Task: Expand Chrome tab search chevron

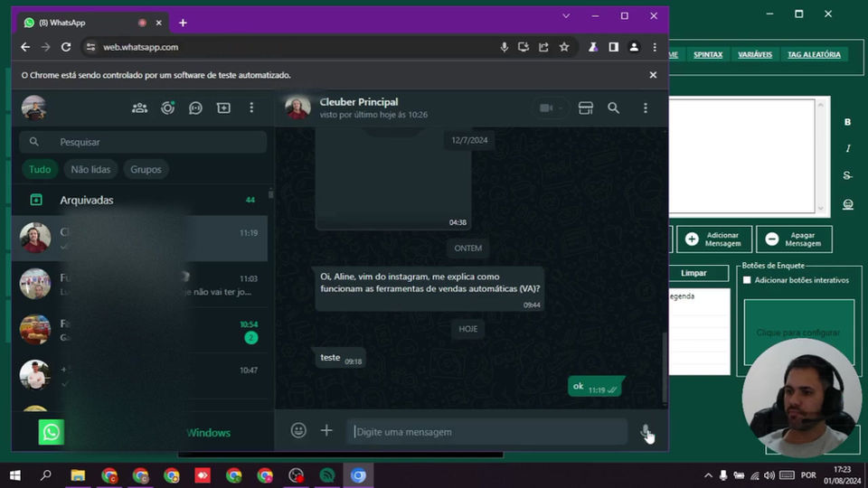Action: click(566, 16)
